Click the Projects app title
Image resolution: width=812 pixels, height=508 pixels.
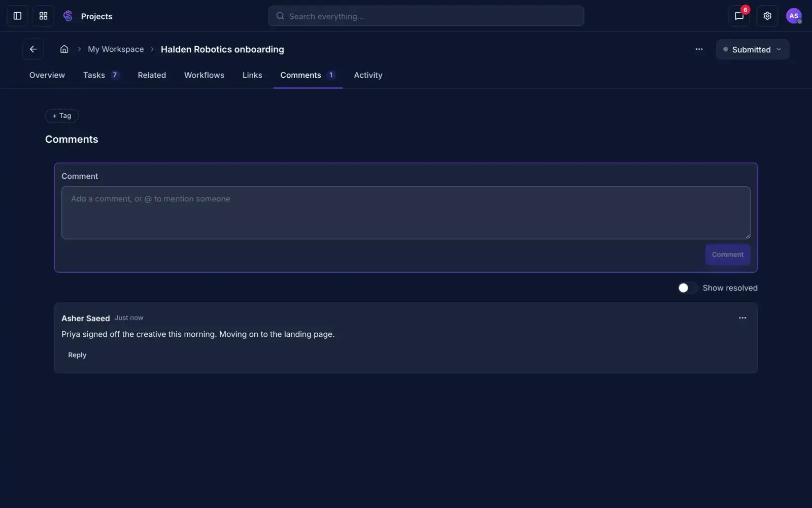click(96, 16)
